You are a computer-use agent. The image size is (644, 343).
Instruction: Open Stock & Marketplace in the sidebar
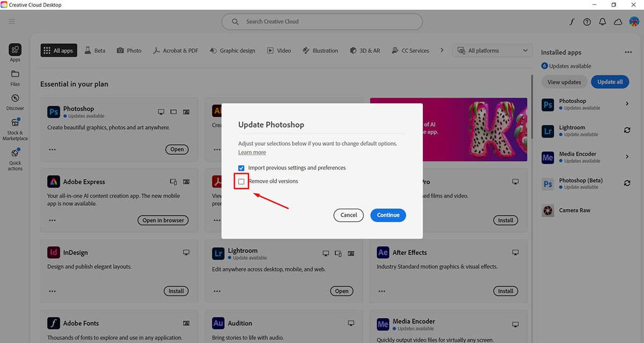pos(15,129)
